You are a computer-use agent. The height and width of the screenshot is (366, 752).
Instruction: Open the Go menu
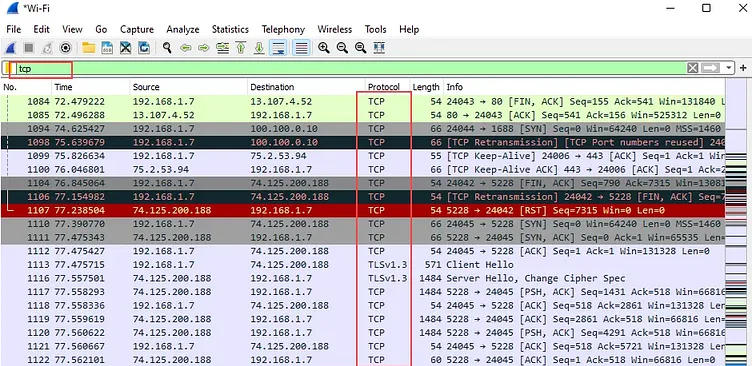click(x=101, y=29)
